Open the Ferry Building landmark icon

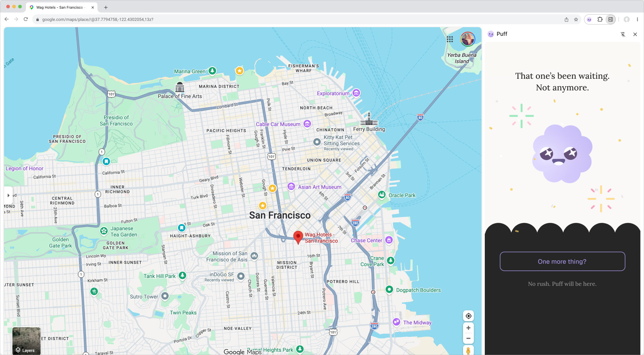point(369,119)
